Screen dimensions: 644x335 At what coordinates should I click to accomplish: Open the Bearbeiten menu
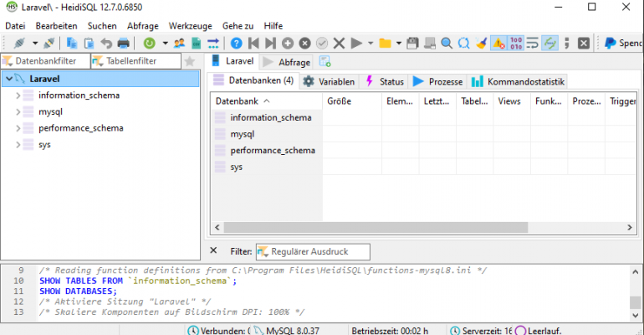pos(56,26)
